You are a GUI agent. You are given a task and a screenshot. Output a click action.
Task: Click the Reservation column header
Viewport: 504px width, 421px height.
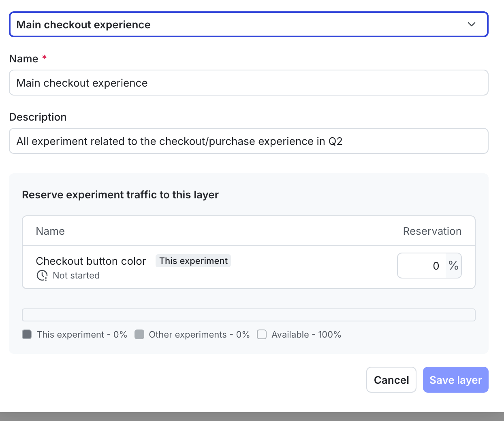point(432,231)
